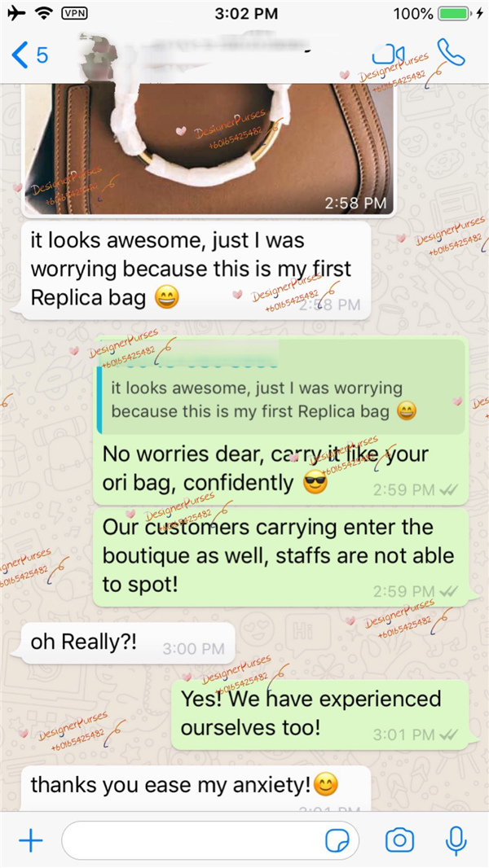Image resolution: width=489 pixels, height=868 pixels.
Task: Tap the "No worries dear" reply bubble
Action: coord(281,420)
